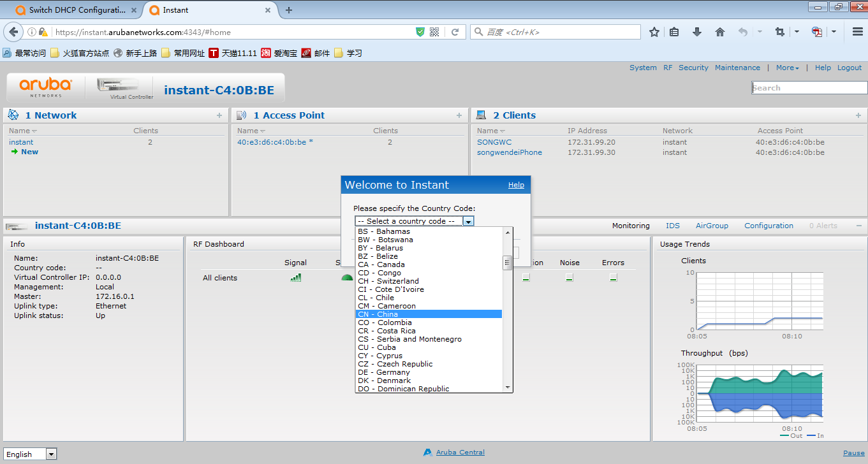Image resolution: width=868 pixels, height=464 pixels.
Task: Click the plus icon in Network panel
Action: tap(219, 115)
